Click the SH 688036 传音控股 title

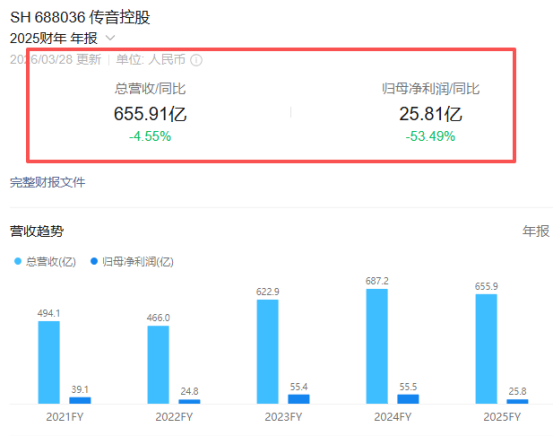pos(80,17)
